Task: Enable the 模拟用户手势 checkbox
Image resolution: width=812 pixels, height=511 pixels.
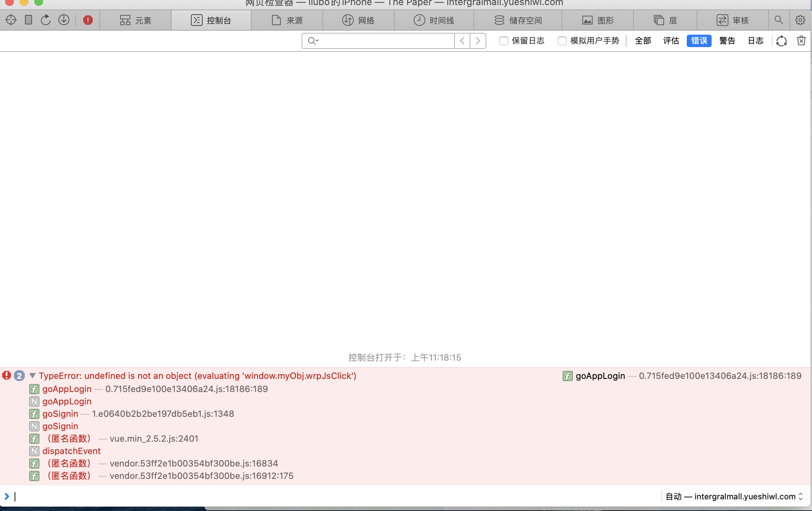Action: 562,41
